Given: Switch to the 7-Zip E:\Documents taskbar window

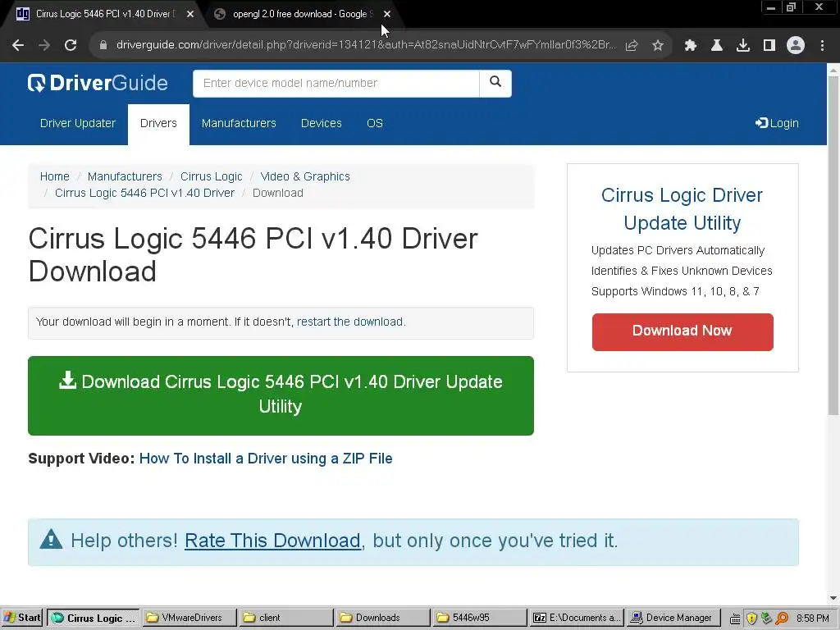Looking at the screenshot, I should coord(577,618).
